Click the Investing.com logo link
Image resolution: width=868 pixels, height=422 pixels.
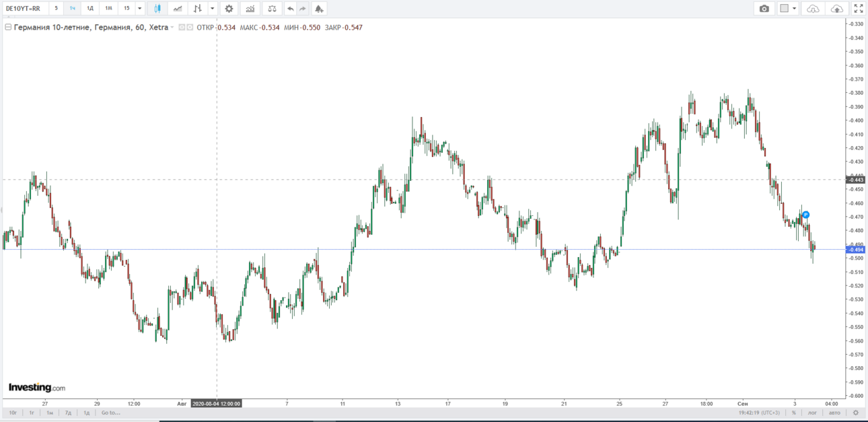tap(37, 388)
